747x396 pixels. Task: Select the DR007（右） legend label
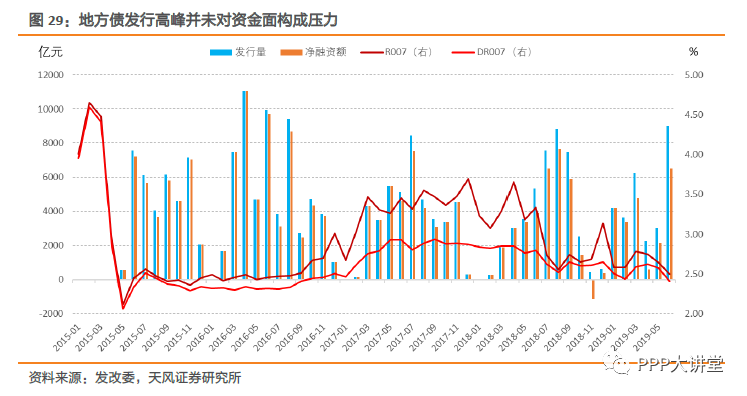pyautogui.click(x=506, y=52)
